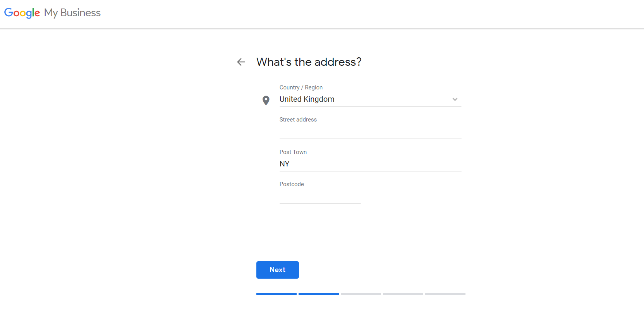Click the fourth gray progress step bar
The width and height of the screenshot is (644, 310).
[x=403, y=294]
